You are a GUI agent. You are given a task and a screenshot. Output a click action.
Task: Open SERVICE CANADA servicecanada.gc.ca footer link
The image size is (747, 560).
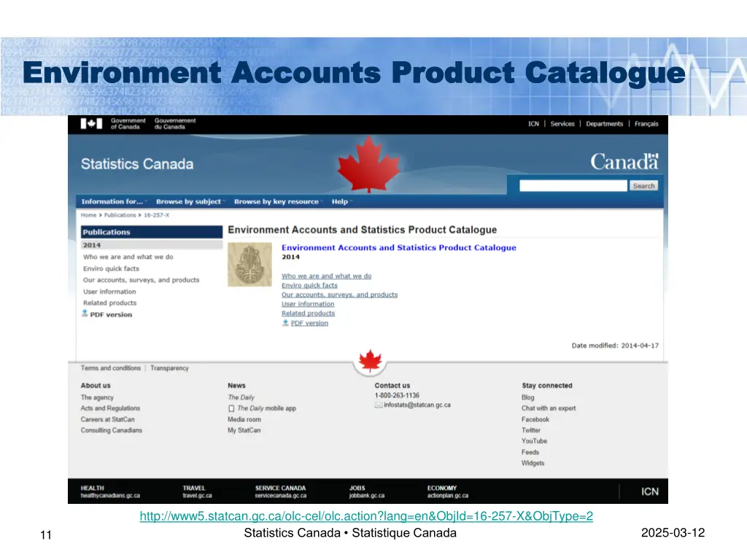[x=281, y=492]
